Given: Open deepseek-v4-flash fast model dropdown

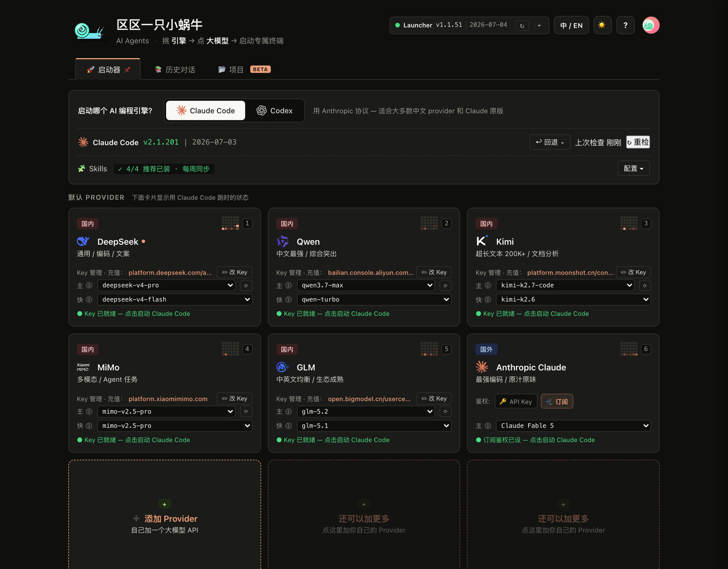Looking at the screenshot, I should (175, 300).
